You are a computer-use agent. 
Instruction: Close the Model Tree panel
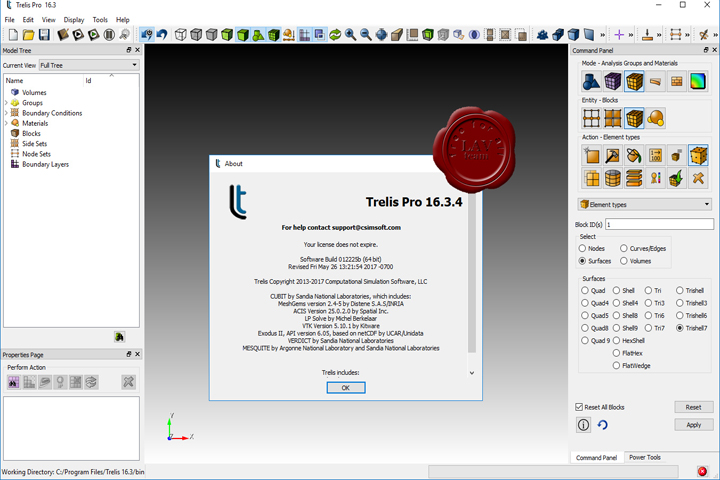click(x=137, y=50)
